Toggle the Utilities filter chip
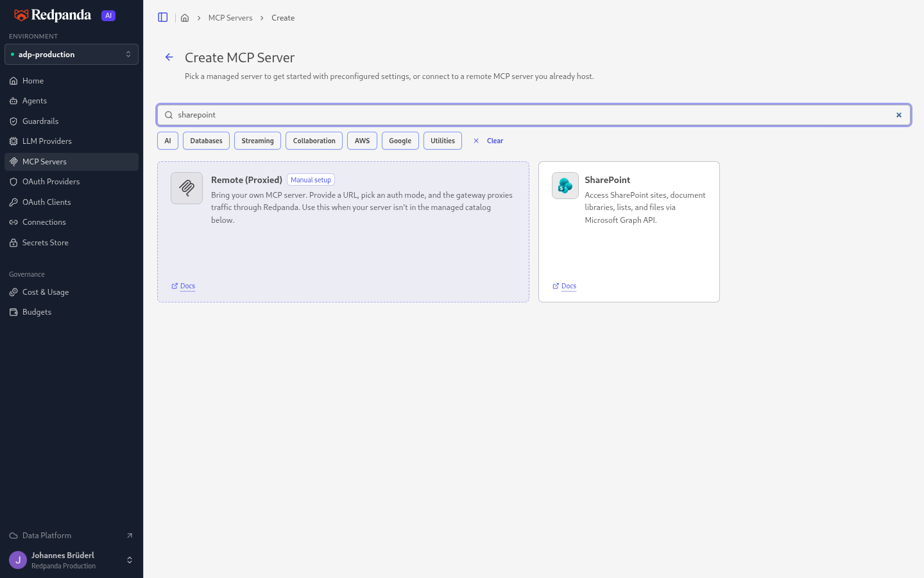 pos(443,141)
